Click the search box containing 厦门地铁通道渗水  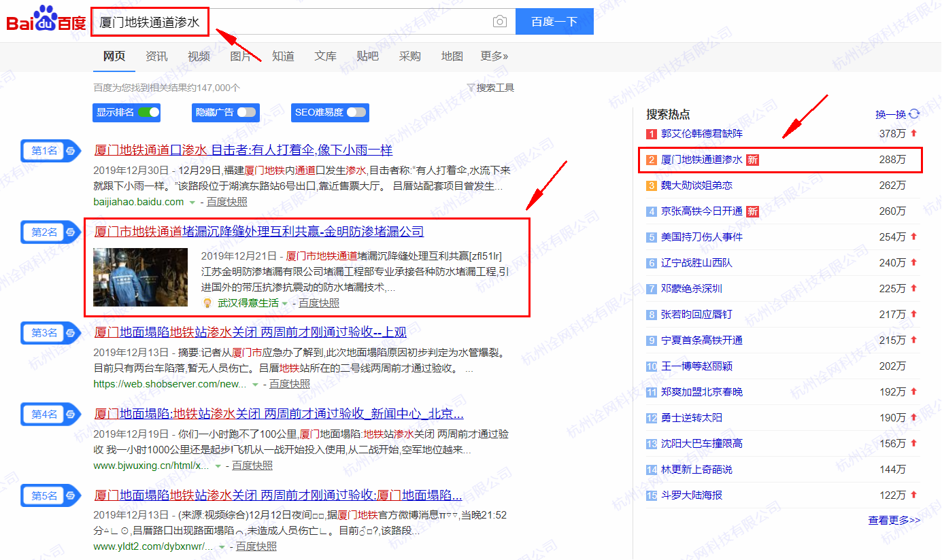pos(303,22)
